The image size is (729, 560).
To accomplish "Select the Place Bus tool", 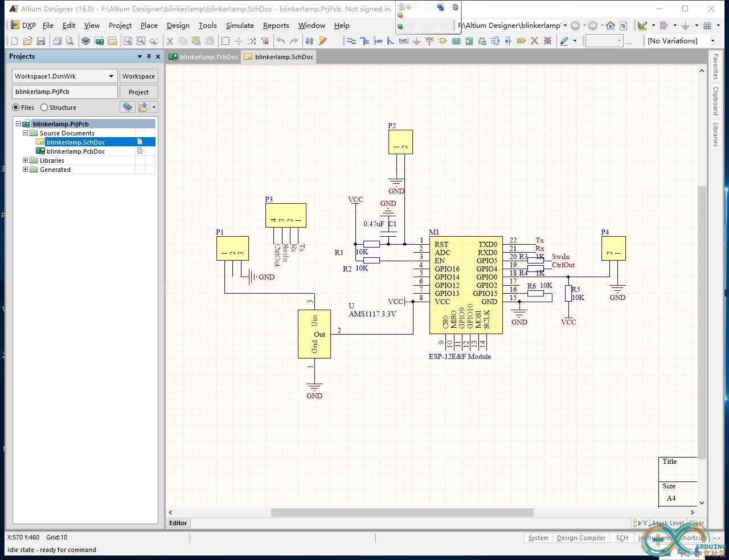I will (x=364, y=41).
